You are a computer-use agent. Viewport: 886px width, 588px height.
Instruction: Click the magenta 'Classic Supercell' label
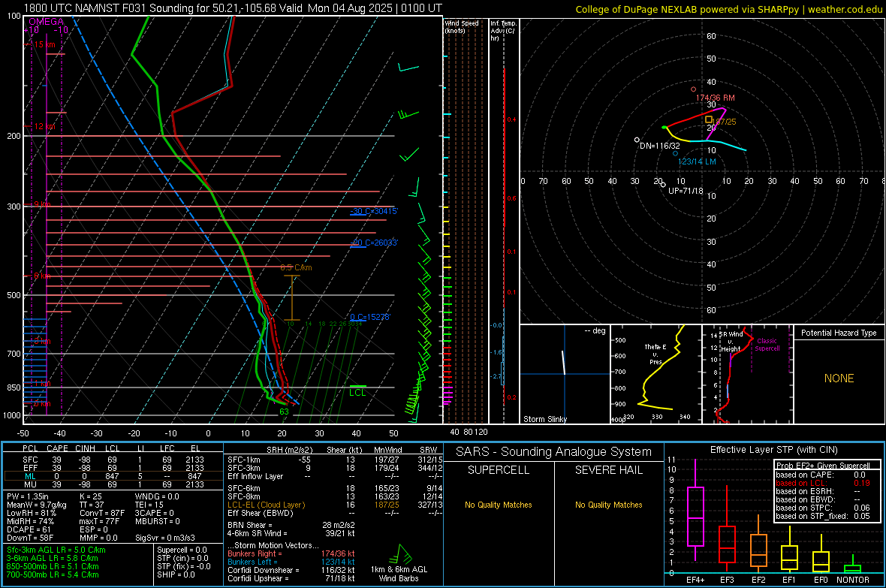pos(767,345)
